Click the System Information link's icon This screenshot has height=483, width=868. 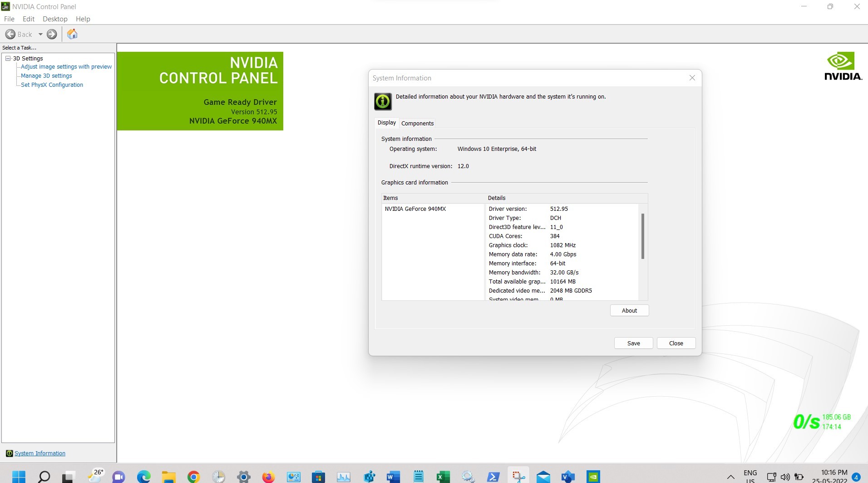[x=9, y=453]
